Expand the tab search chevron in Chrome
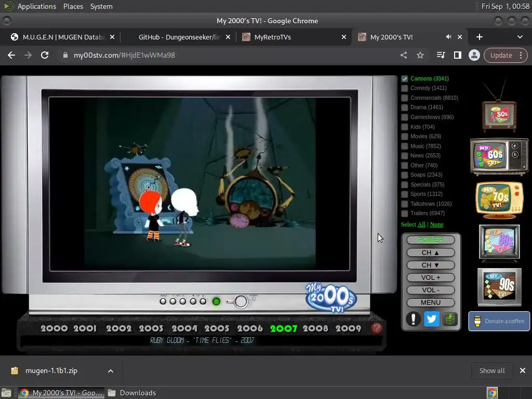The height and width of the screenshot is (399, 532). pyautogui.click(x=520, y=37)
